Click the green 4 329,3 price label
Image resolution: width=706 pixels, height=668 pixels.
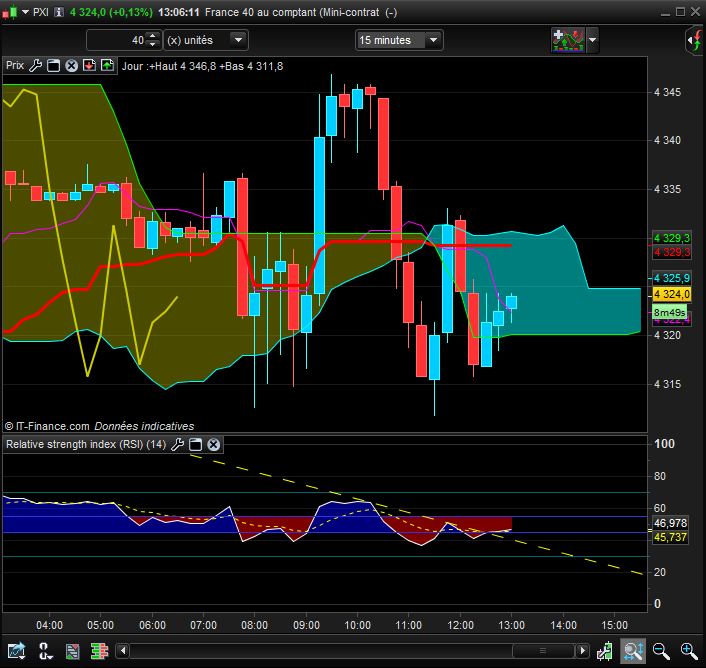671,238
